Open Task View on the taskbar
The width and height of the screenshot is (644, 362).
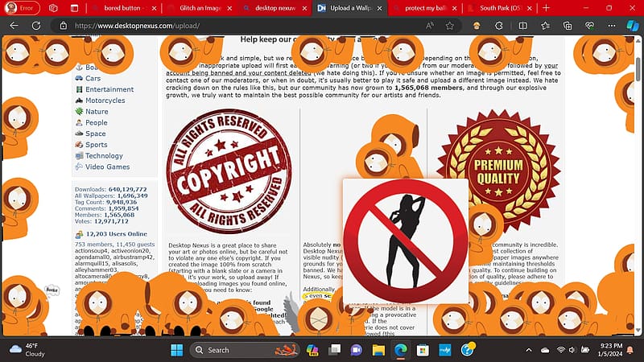tap(334, 350)
